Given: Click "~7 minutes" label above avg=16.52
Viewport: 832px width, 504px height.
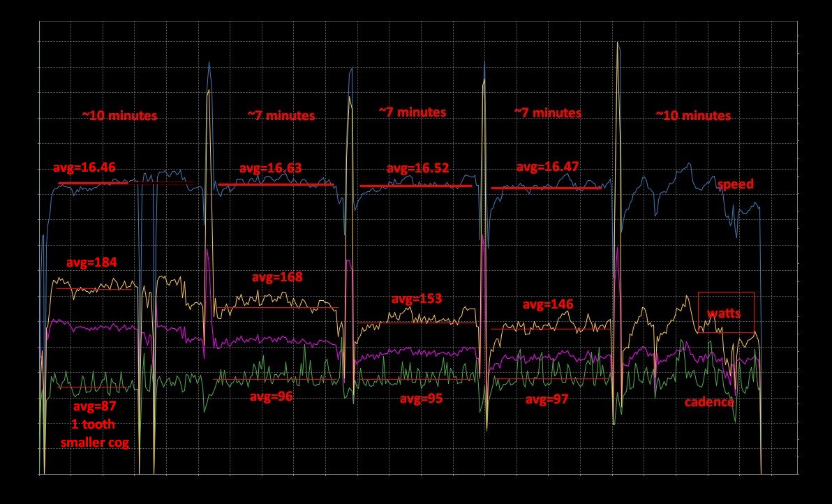Looking at the screenshot, I should 412,112.
